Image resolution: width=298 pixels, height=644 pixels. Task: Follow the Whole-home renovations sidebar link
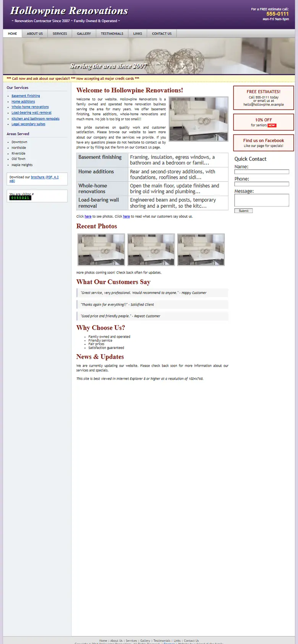click(x=30, y=107)
